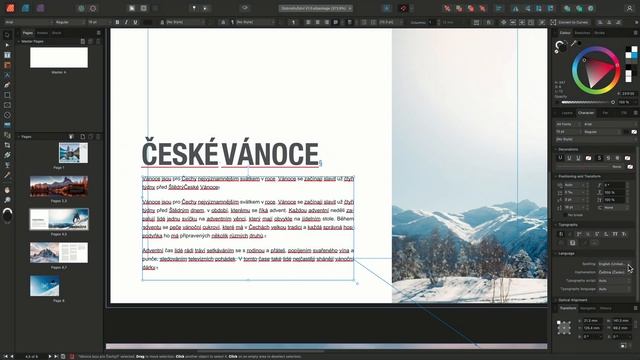Screen dimensions: 640x360
Task: Open the Hyphenation language dropdown
Action: (x=614, y=272)
